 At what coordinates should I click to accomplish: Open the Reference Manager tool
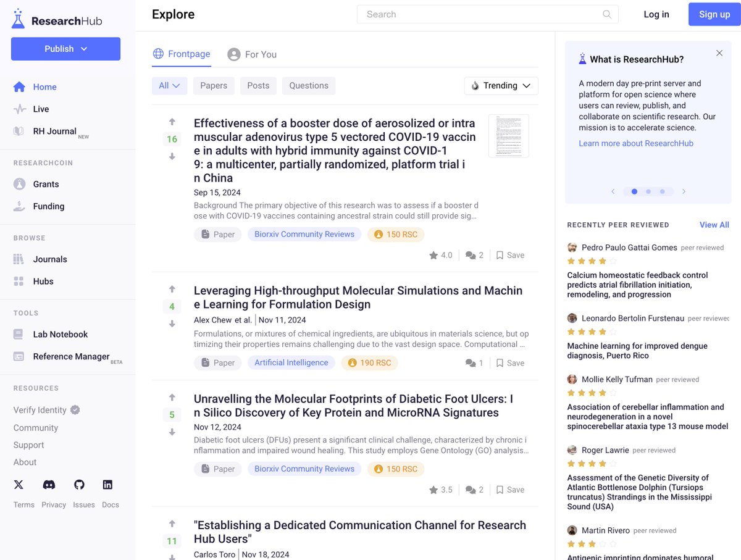point(67,357)
